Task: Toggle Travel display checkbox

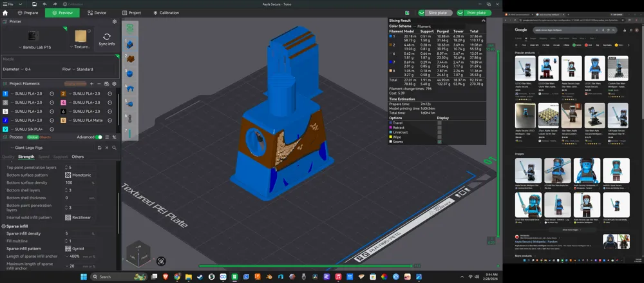Action: click(x=439, y=122)
